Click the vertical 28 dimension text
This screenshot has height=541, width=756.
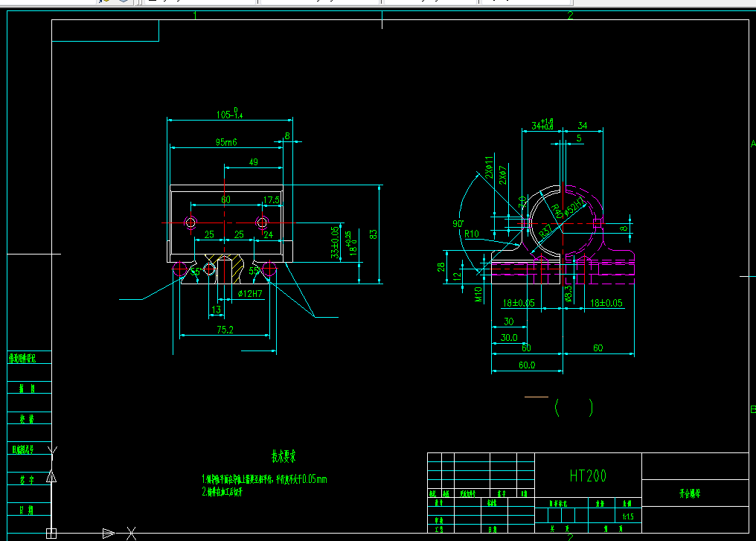pos(441,267)
